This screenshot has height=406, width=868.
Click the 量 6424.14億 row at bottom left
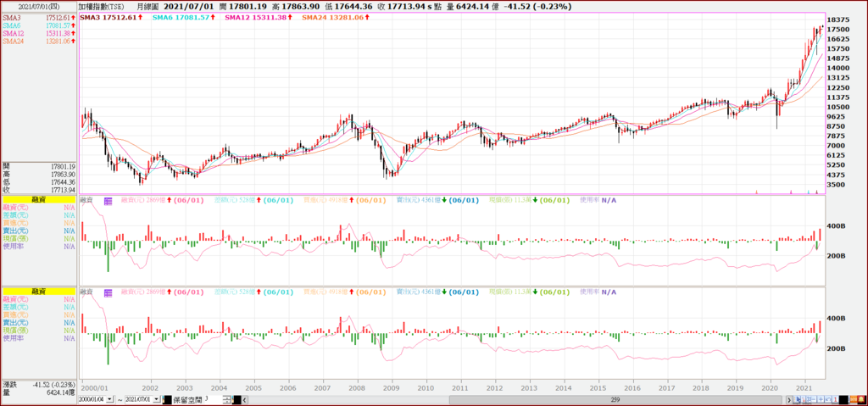coord(39,392)
